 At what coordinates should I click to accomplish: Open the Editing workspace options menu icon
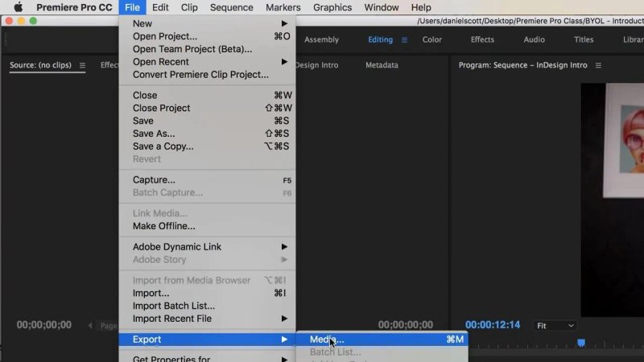404,39
